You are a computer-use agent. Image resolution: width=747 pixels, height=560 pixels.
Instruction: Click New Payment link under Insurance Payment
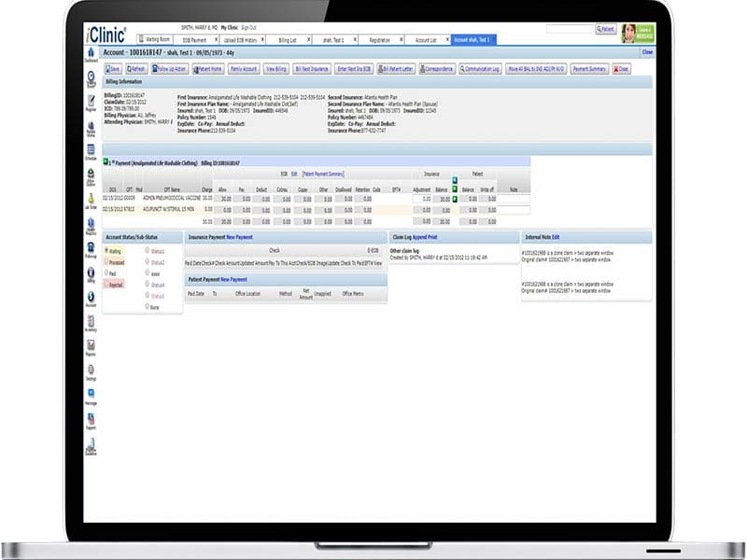[239, 237]
